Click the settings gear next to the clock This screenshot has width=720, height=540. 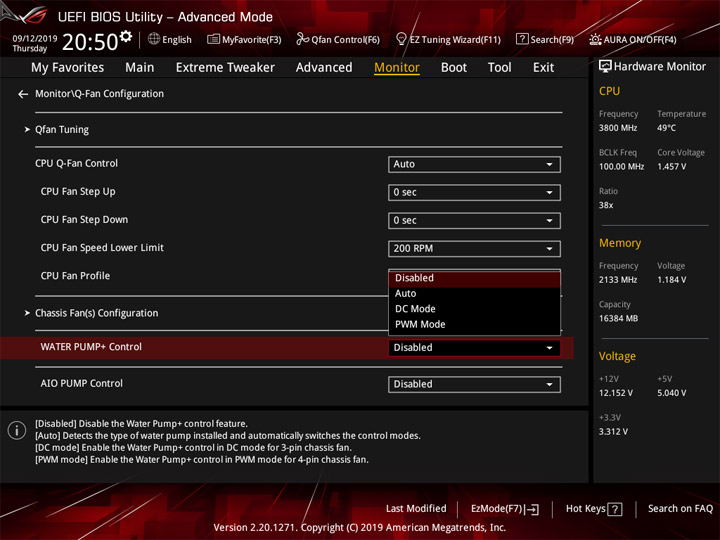pos(126,36)
